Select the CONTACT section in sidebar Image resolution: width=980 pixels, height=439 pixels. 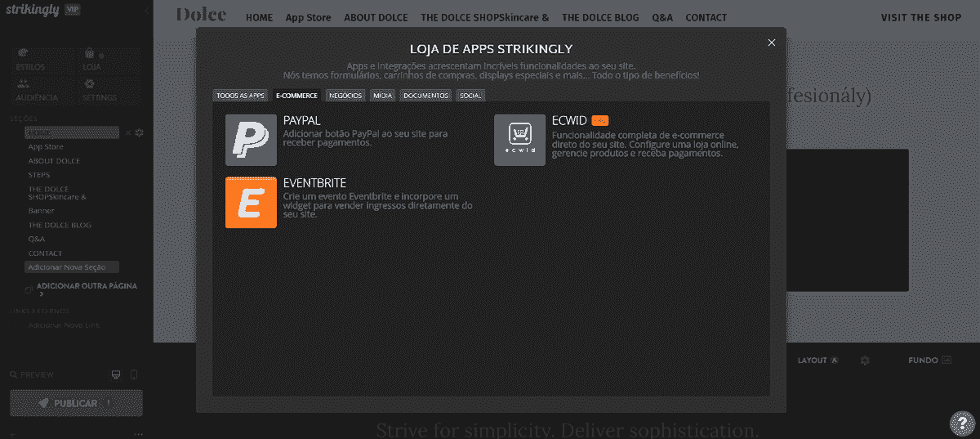[45, 253]
